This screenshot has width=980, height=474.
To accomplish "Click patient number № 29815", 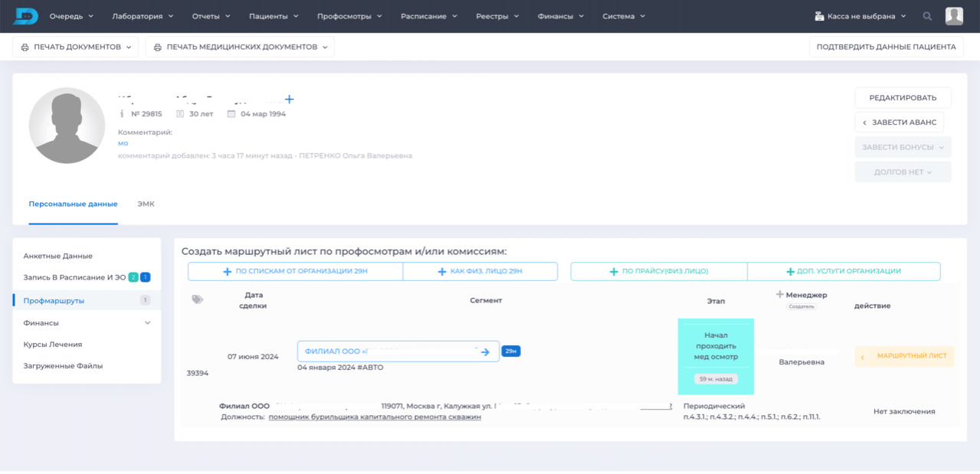I will coord(146,114).
